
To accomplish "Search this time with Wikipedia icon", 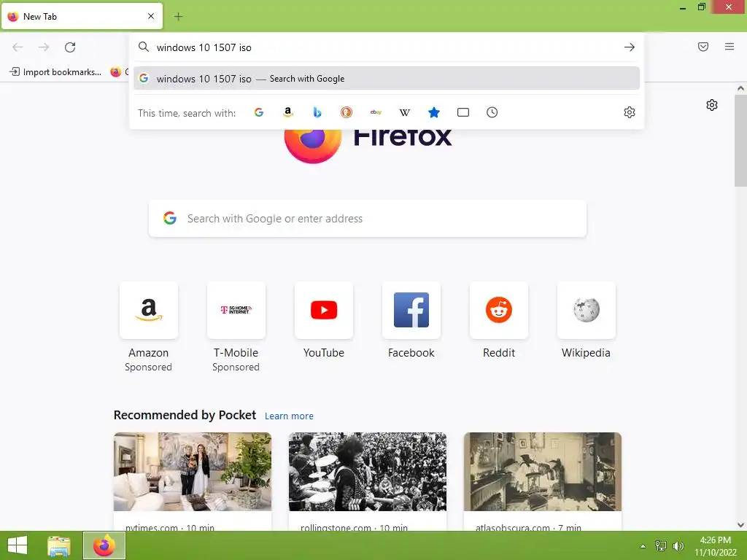I will [x=404, y=112].
